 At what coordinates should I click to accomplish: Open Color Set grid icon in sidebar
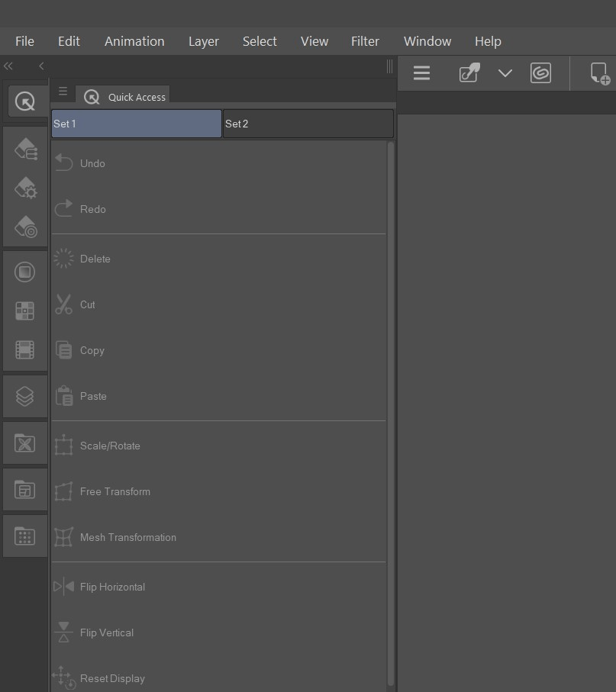pos(24,311)
